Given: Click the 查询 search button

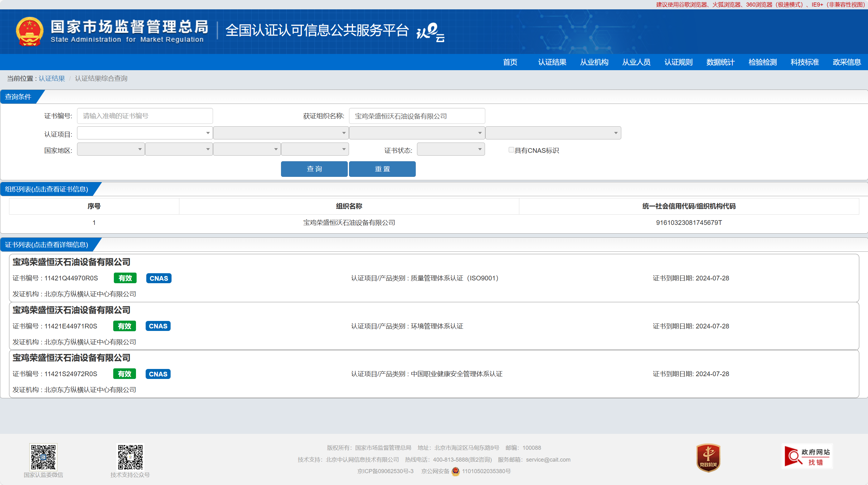Looking at the screenshot, I should coord(314,169).
